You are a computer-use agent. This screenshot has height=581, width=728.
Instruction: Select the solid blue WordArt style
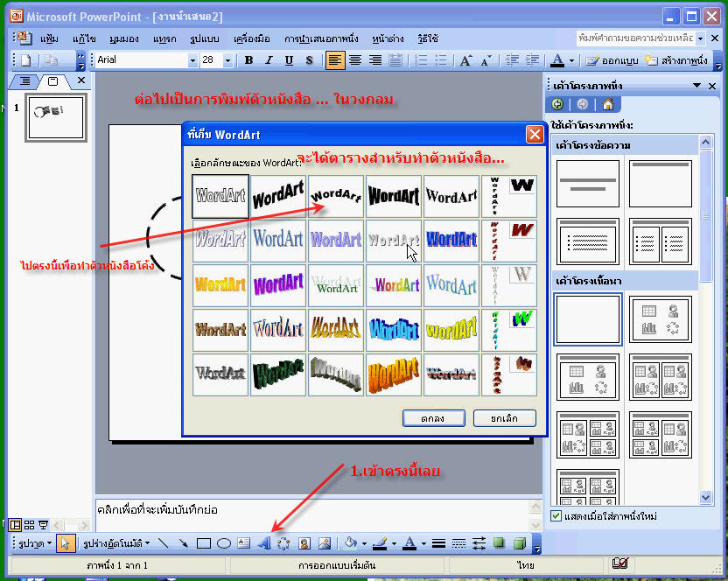tap(451, 241)
